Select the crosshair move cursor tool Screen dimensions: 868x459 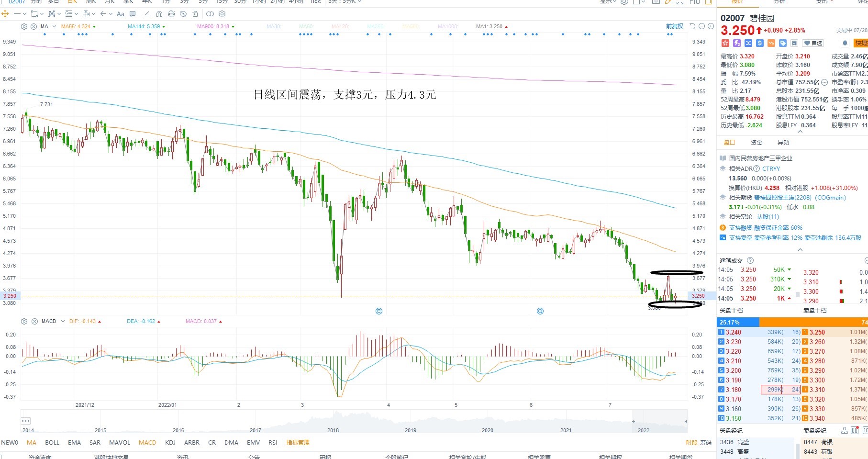point(5,14)
